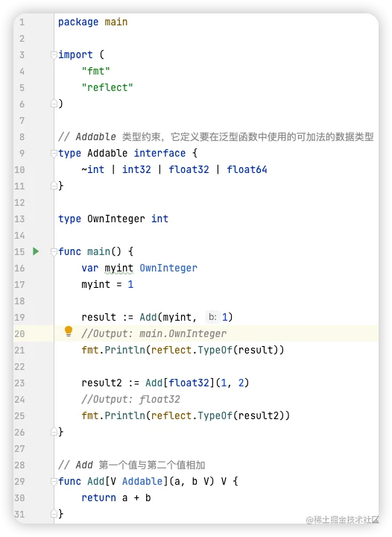Fold the Add function at its declaration
Screen dimensions: 392x537
pos(54,482)
